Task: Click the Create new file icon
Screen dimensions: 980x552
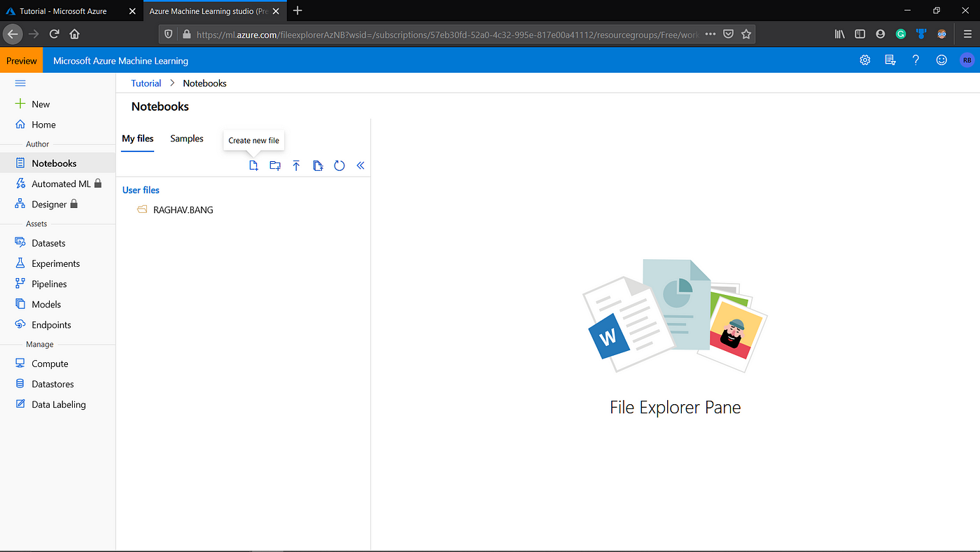Action: (x=254, y=166)
